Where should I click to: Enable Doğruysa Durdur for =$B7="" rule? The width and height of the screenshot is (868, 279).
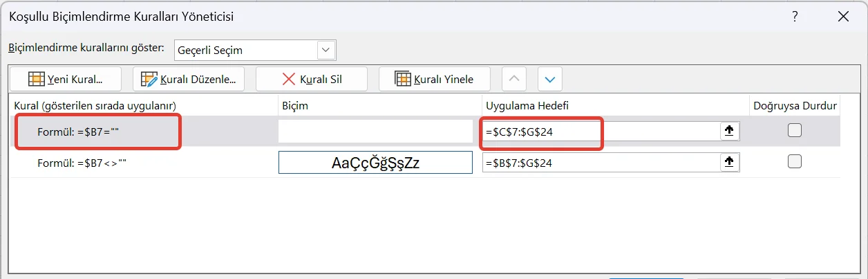coord(795,130)
